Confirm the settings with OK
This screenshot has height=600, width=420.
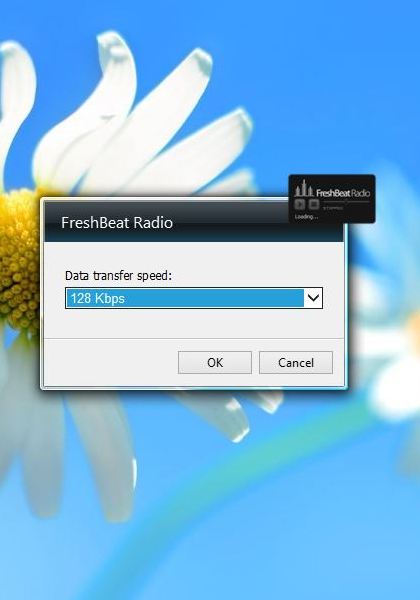click(x=215, y=362)
